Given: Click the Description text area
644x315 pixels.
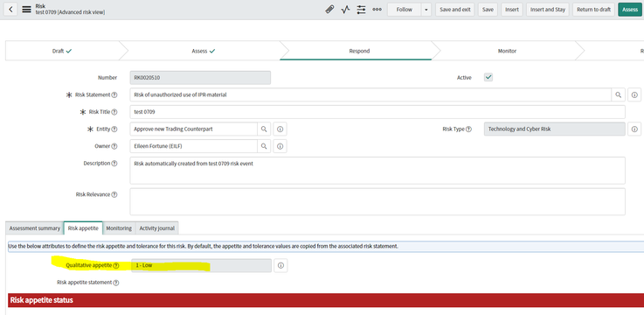Looking at the screenshot, I should [377, 171].
